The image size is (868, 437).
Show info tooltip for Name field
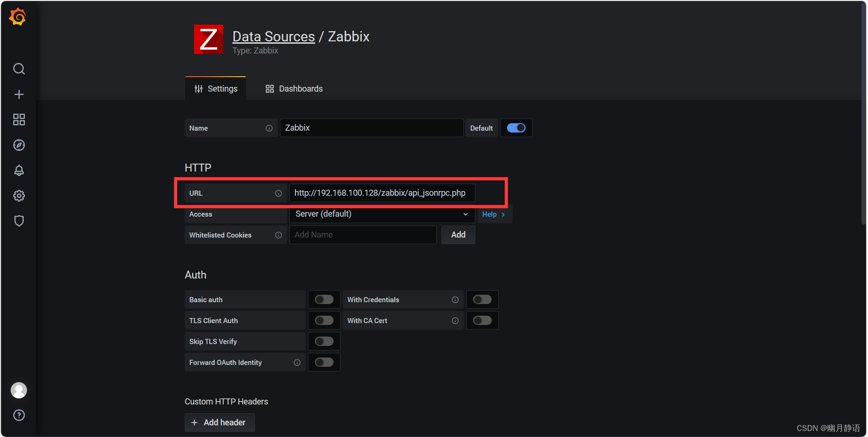tap(269, 128)
